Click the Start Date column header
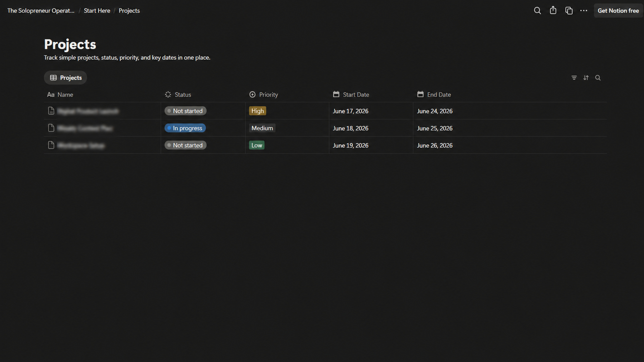The width and height of the screenshot is (644, 362). click(x=351, y=95)
